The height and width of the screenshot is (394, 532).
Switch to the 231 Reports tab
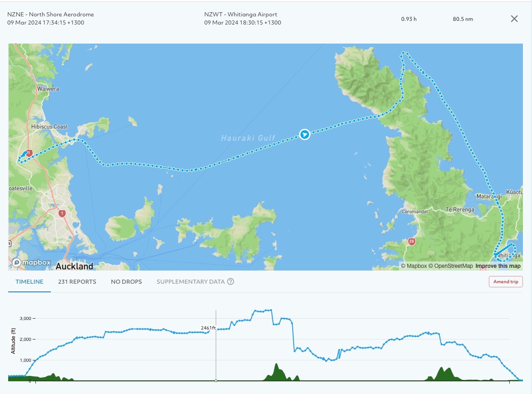[77, 281]
